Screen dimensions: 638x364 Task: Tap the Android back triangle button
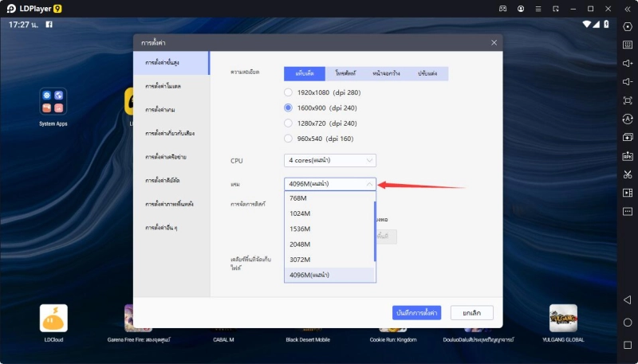point(627,300)
